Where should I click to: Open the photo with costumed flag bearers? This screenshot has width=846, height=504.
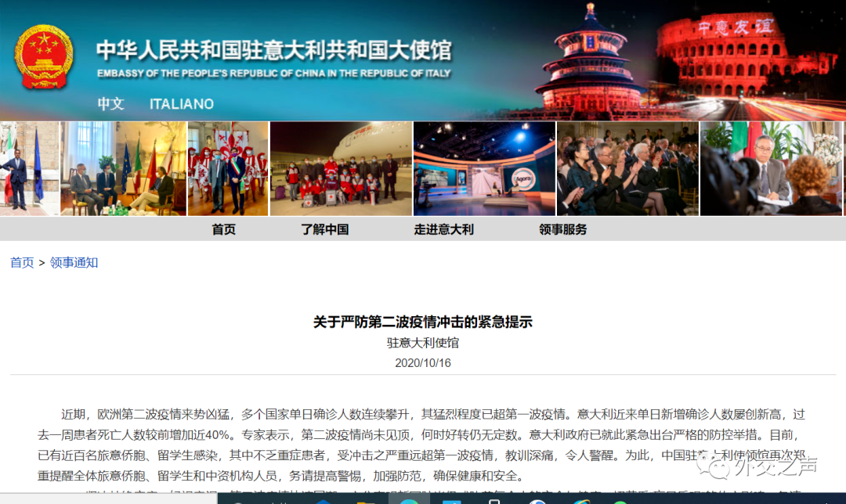(228, 168)
